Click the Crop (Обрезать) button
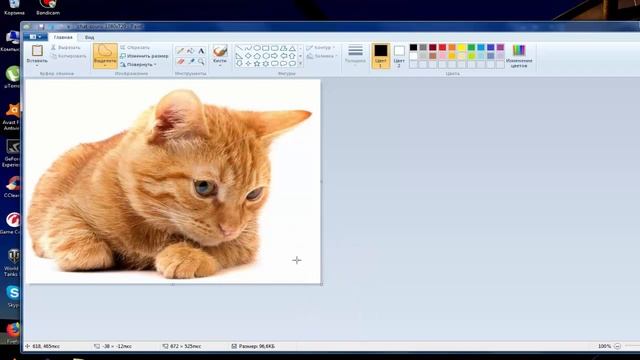The width and height of the screenshot is (640, 360). [x=135, y=48]
